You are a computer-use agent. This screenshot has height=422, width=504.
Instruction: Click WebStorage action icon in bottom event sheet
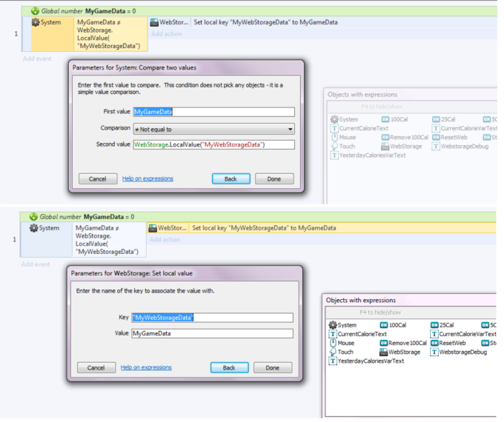click(153, 228)
